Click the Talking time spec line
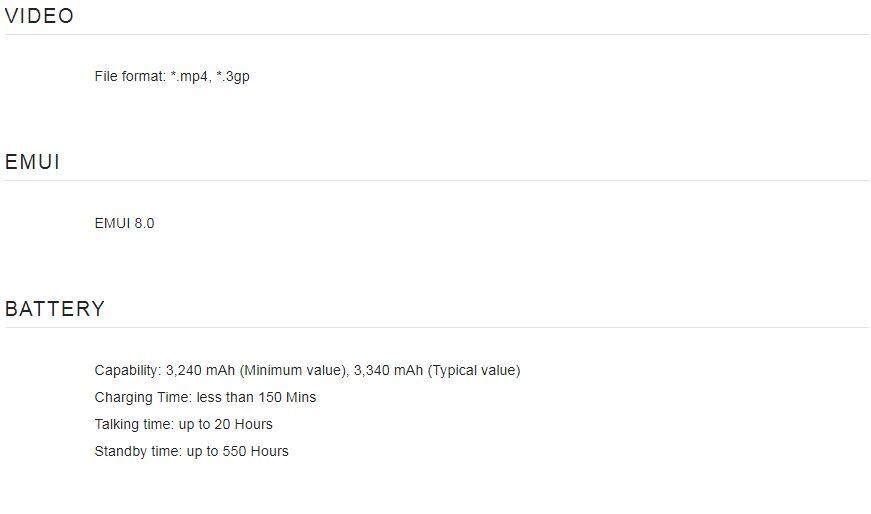871x514 pixels. click(x=183, y=425)
